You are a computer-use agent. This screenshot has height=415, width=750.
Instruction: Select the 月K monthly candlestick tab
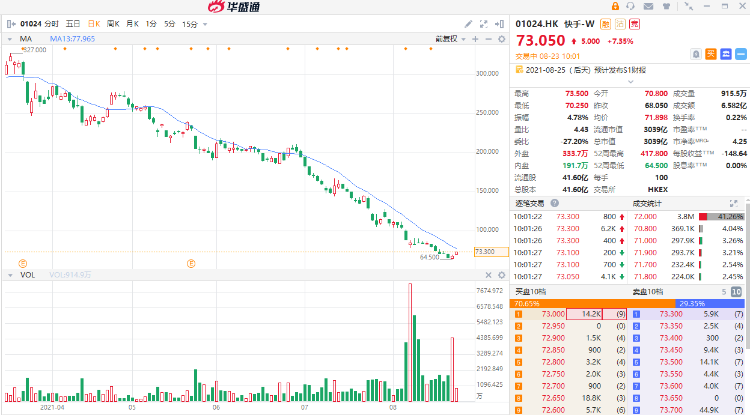pyautogui.click(x=132, y=24)
